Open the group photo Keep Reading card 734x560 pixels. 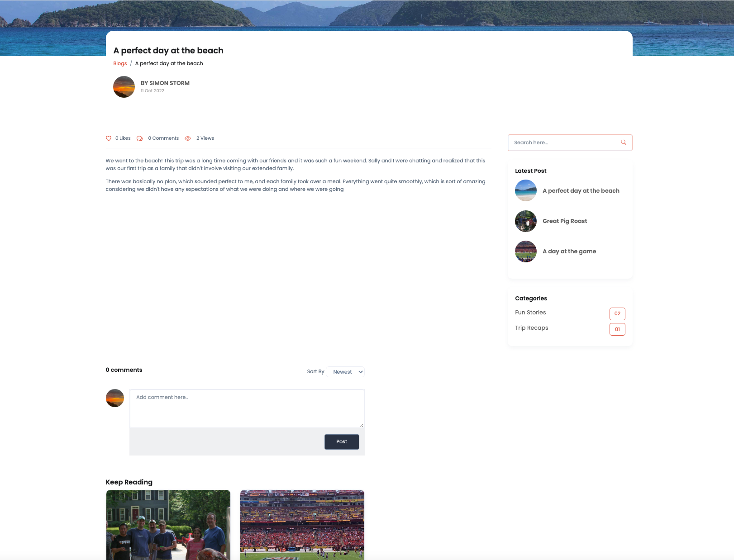[168, 525]
